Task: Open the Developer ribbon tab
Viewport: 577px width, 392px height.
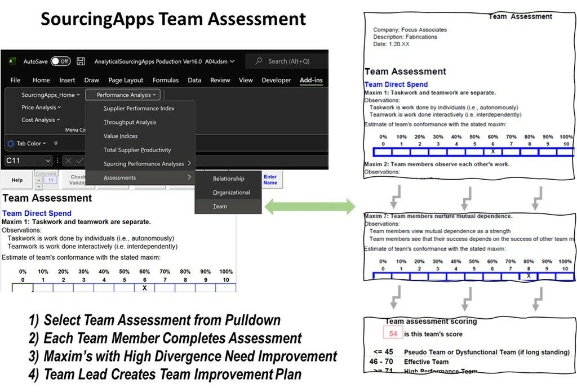Action: [276, 80]
